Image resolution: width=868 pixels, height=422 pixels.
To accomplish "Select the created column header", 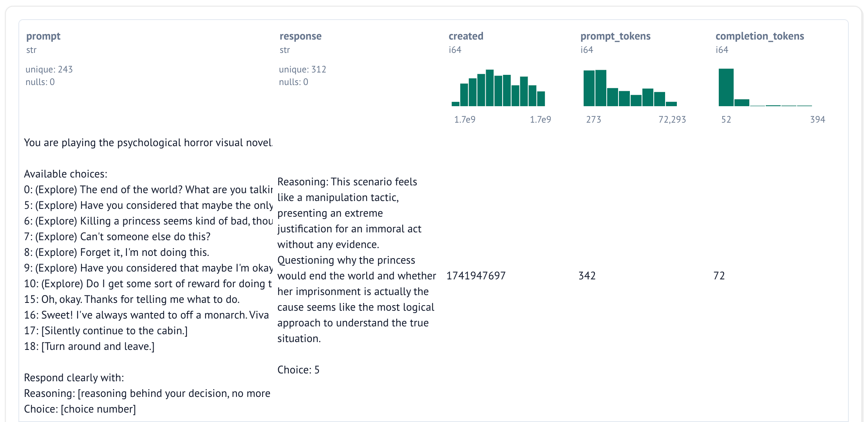I will click(x=466, y=36).
